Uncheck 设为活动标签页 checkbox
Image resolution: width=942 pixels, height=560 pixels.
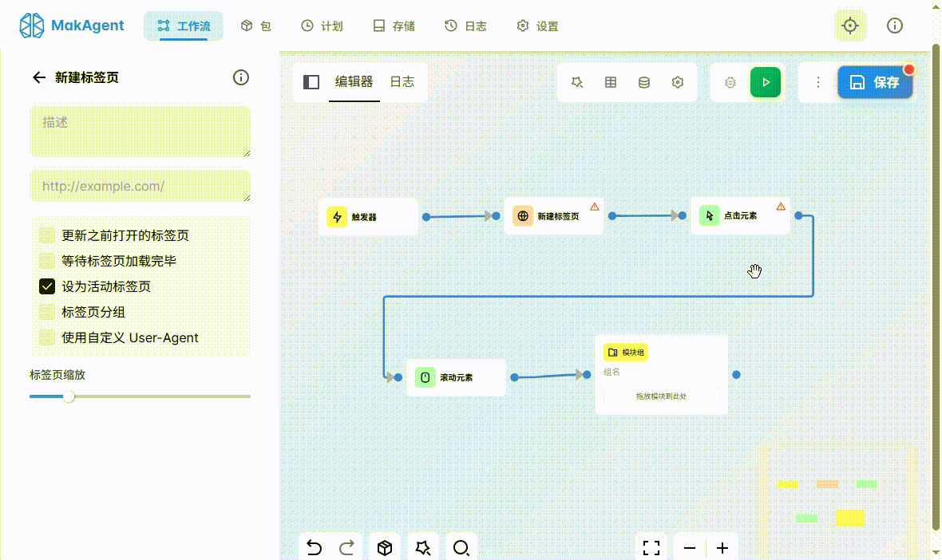pyautogui.click(x=47, y=286)
